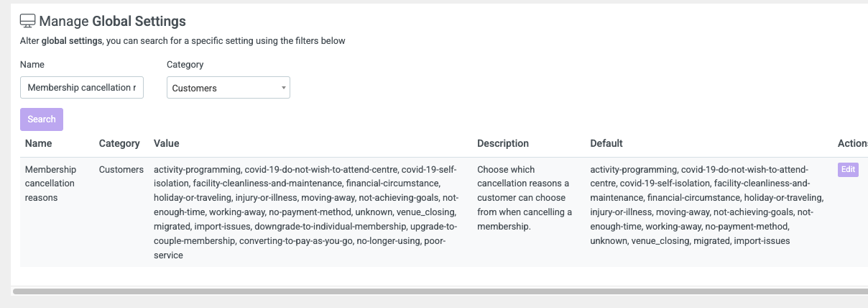Click the Value cell listing cancellation reasons
The width and height of the screenshot is (868, 308).
(307, 212)
